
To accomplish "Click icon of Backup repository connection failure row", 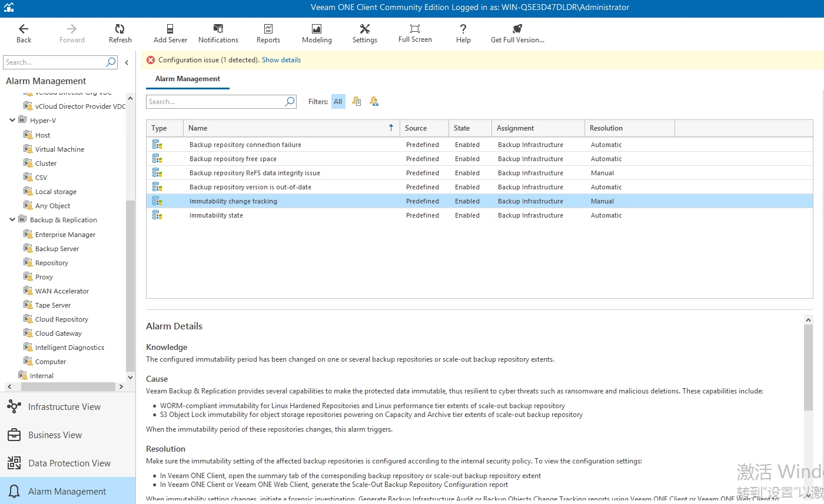I will (157, 145).
